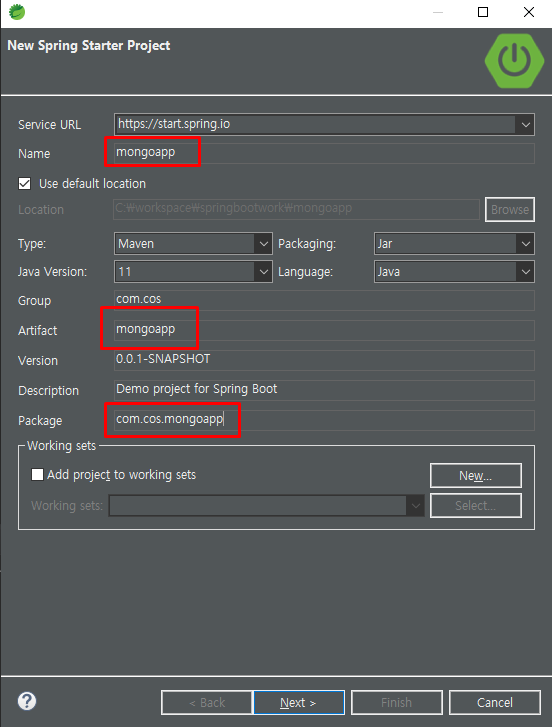Close the dialog window
This screenshot has width=552, height=727.
(x=529, y=12)
